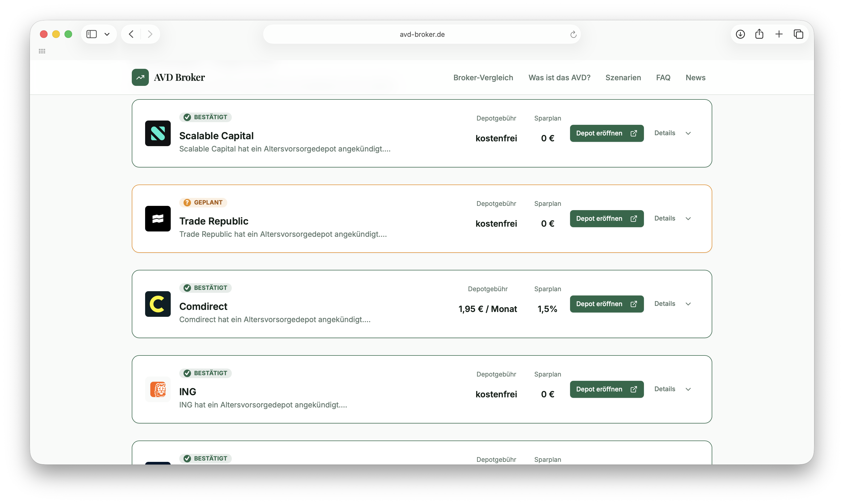
Task: Go to the Szenarien section
Action: (623, 77)
